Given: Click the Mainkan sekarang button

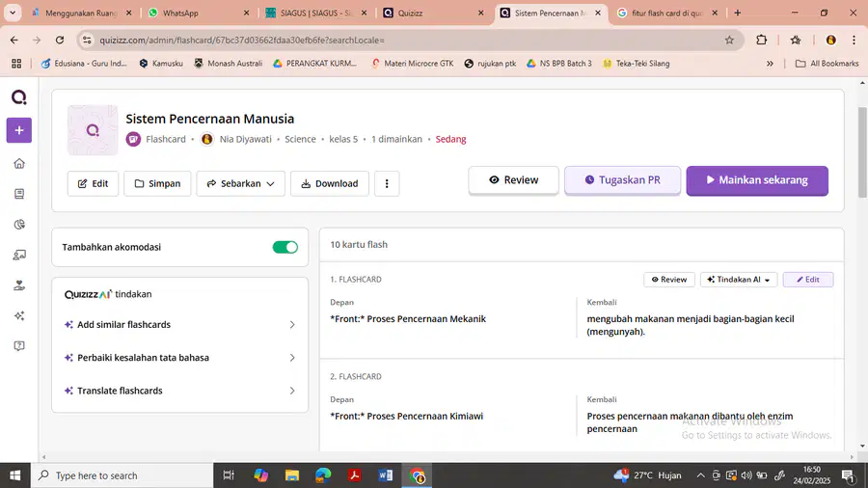Looking at the screenshot, I should tap(757, 180).
